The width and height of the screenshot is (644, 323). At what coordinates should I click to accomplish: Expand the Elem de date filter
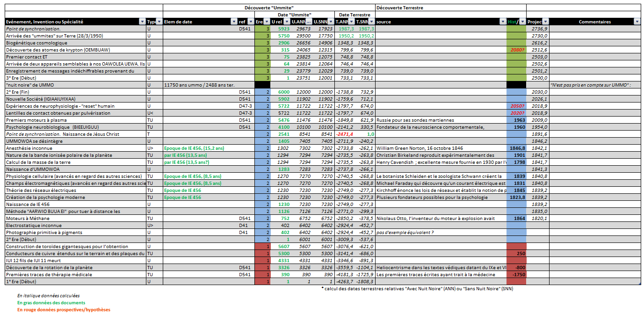(x=234, y=22)
